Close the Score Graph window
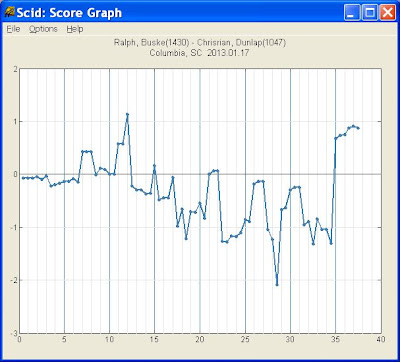Image resolution: width=400 pixels, height=362 pixels. pyautogui.click(x=388, y=13)
